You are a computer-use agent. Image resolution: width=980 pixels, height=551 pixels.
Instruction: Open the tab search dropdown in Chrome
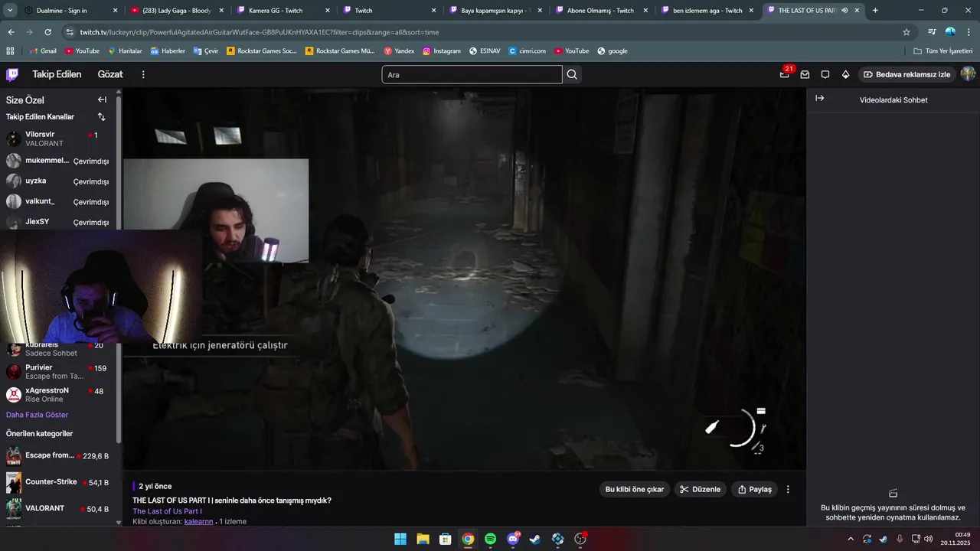(x=10, y=11)
